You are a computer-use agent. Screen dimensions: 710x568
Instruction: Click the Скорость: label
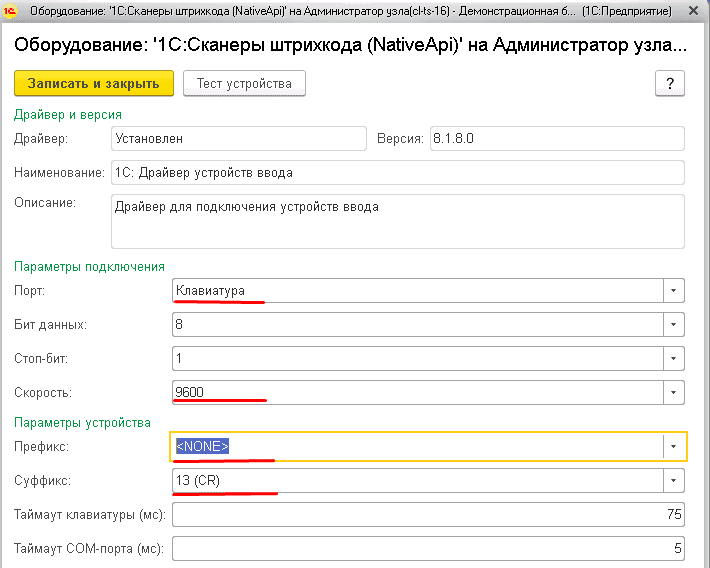click(43, 393)
